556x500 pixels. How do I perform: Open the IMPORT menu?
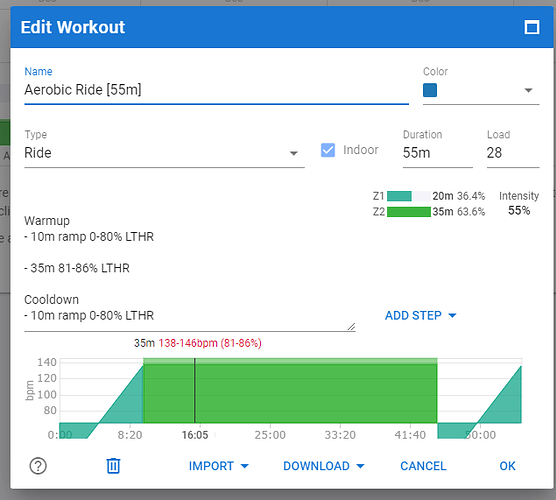(218, 466)
